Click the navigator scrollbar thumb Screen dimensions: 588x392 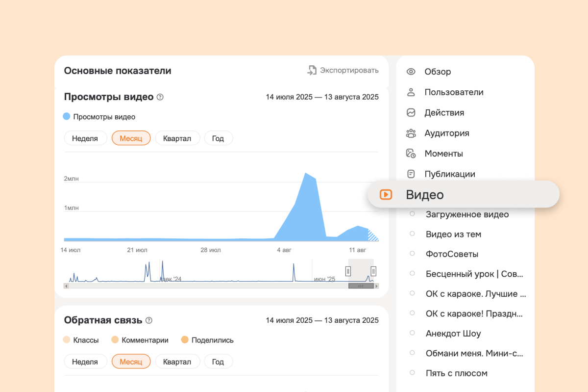tap(361, 286)
